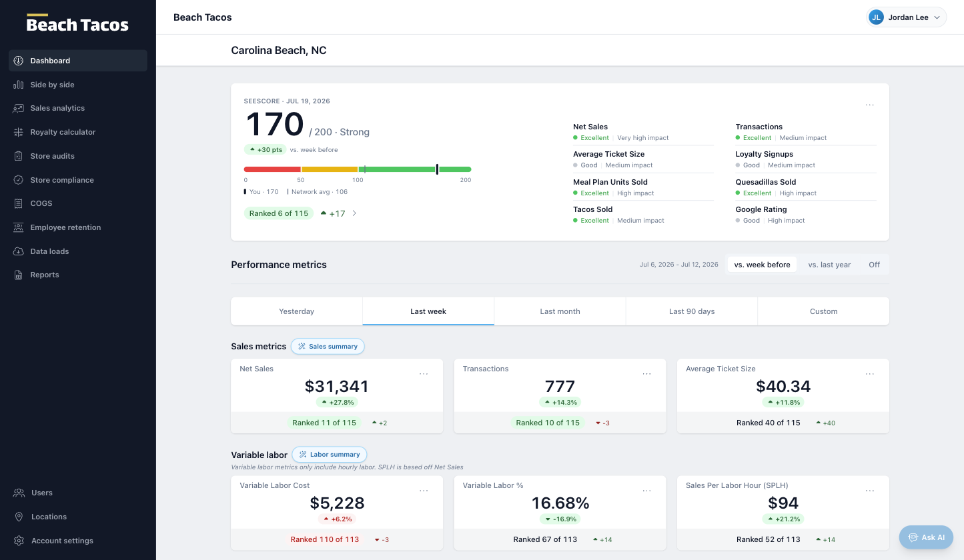
Task: Turn comparison Off
Action: [x=874, y=265]
